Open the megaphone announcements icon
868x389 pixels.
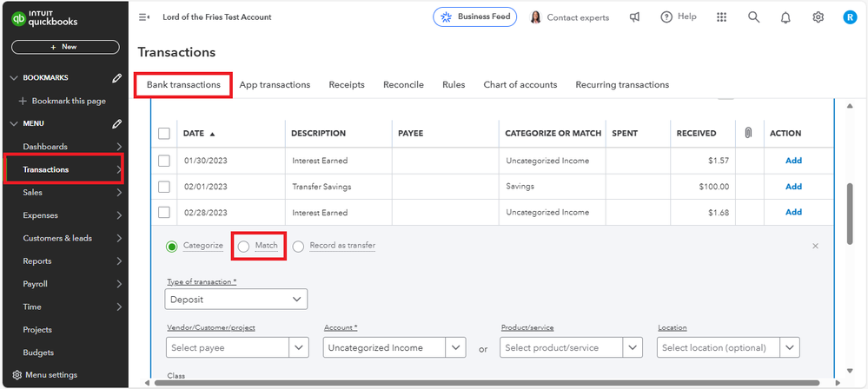coord(635,17)
